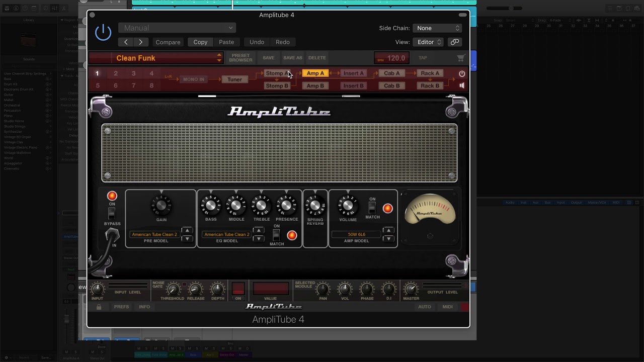Click the VU meter display

pyautogui.click(x=430, y=210)
